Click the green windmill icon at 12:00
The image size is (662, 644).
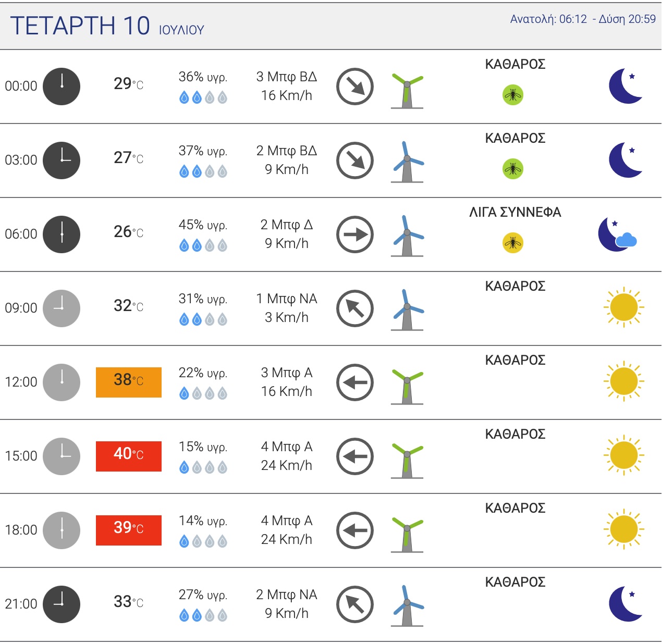407,386
